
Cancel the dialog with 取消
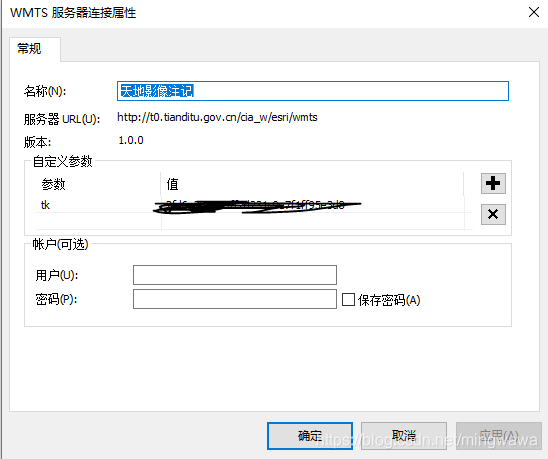point(404,436)
